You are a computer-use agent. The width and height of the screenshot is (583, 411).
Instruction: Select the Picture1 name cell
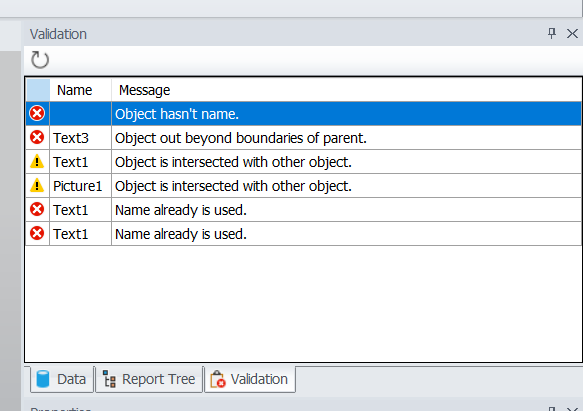tap(80, 186)
